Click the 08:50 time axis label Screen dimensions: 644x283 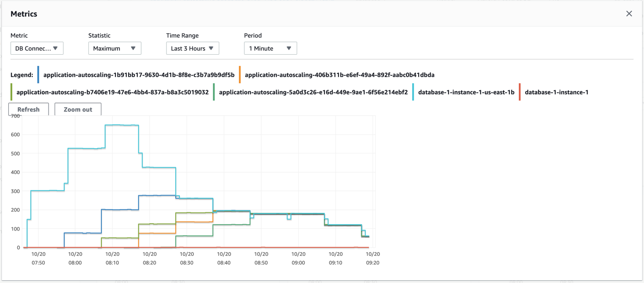coord(261,263)
